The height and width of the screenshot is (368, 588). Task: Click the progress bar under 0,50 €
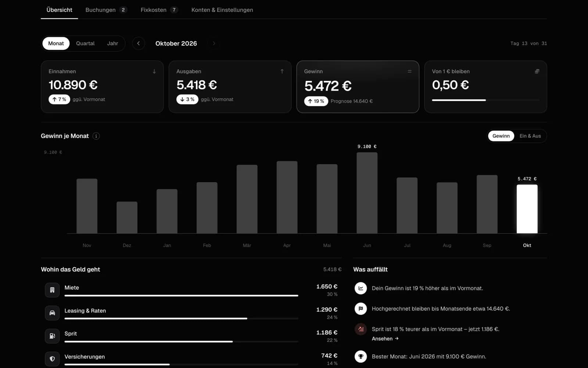(x=485, y=100)
